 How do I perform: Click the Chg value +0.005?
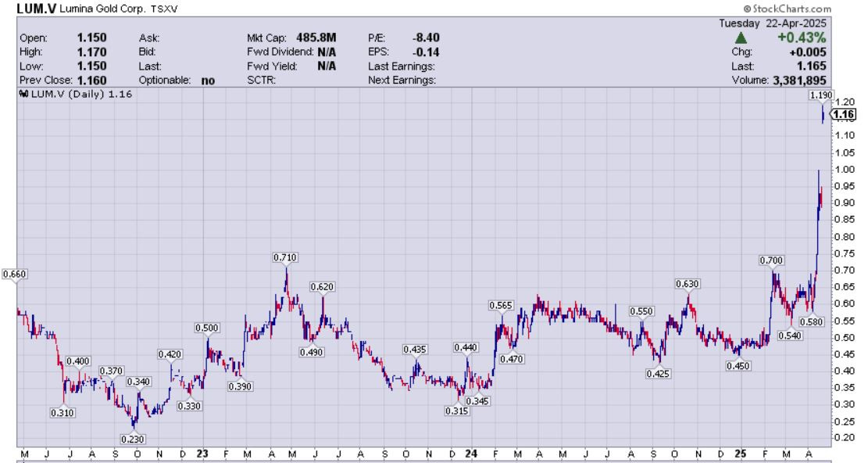(x=808, y=52)
